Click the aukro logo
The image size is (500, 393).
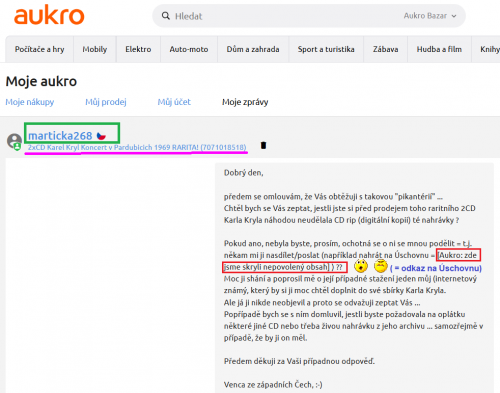pos(49,15)
